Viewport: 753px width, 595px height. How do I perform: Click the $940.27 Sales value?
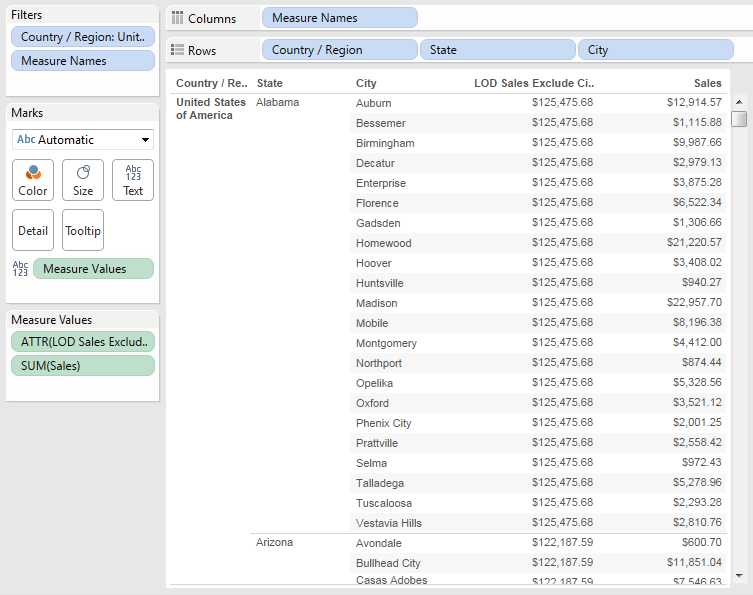pyautogui.click(x=702, y=282)
